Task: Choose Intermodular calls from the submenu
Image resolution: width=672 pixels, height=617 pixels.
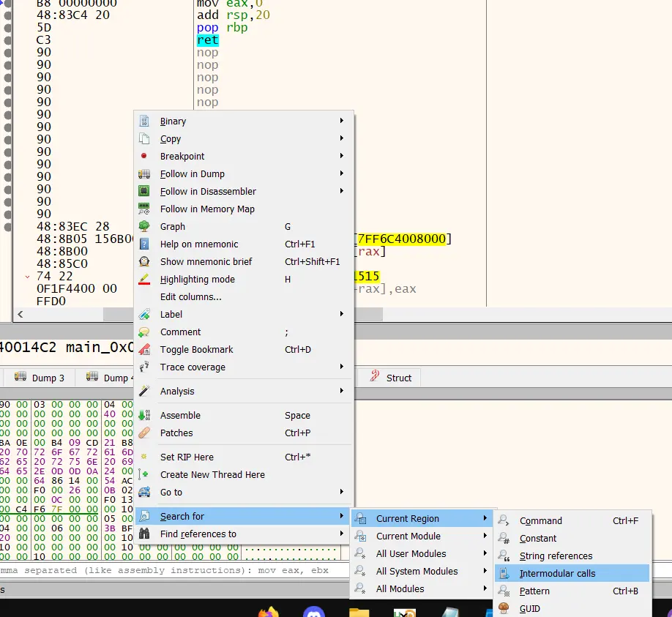Action: point(557,574)
